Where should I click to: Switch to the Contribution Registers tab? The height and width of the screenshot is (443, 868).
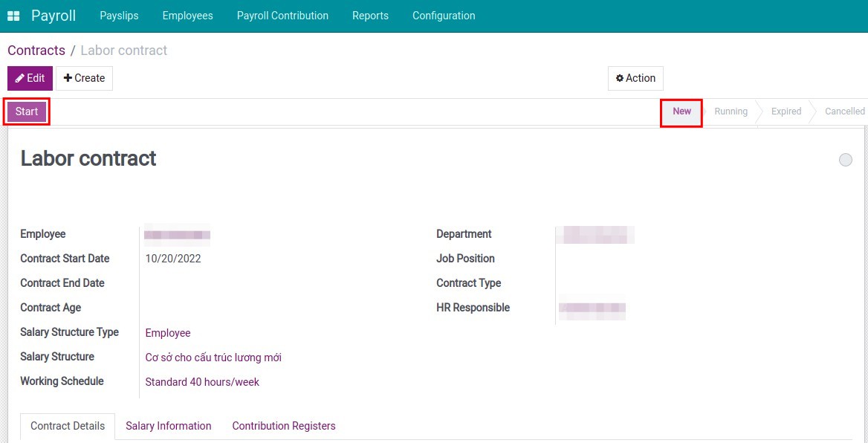coord(284,426)
